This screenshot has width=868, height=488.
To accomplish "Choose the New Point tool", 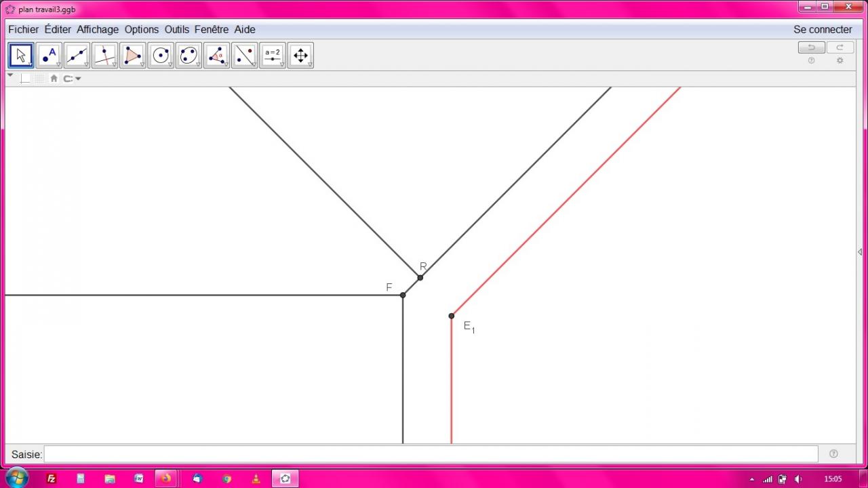I will pos(49,56).
